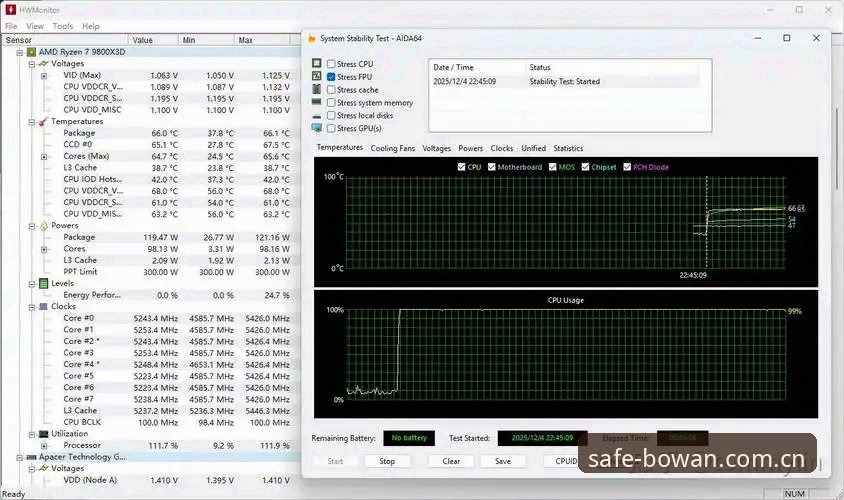This screenshot has width=844, height=500.
Task: Toggle the CPU graph legend checkbox
Action: click(x=461, y=167)
